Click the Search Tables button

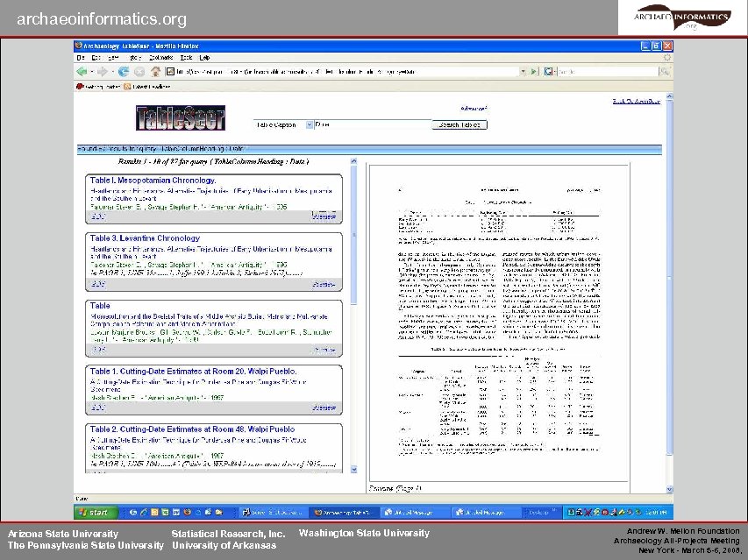pyautogui.click(x=460, y=124)
